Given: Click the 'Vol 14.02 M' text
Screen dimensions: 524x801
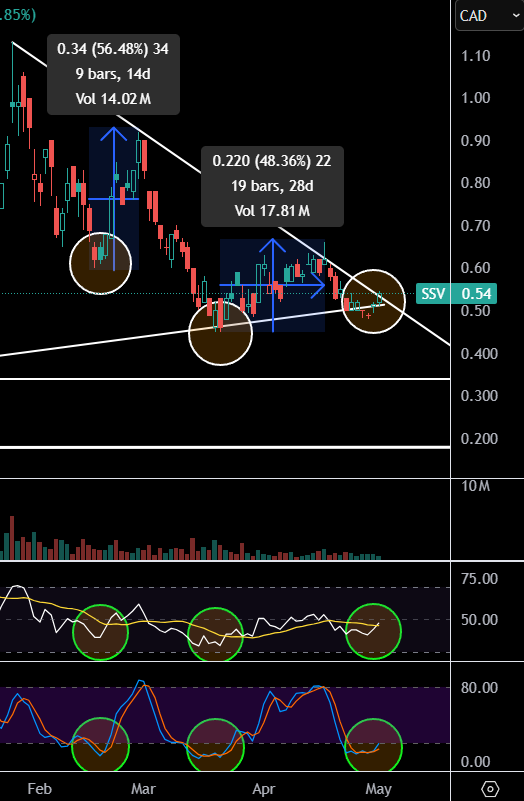Looking at the screenshot, I should coord(113,99).
